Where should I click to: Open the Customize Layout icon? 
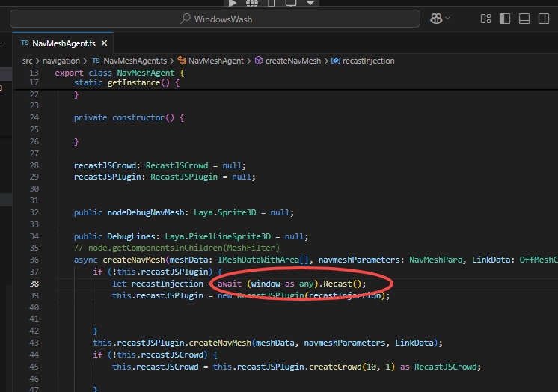pyautogui.click(x=485, y=19)
